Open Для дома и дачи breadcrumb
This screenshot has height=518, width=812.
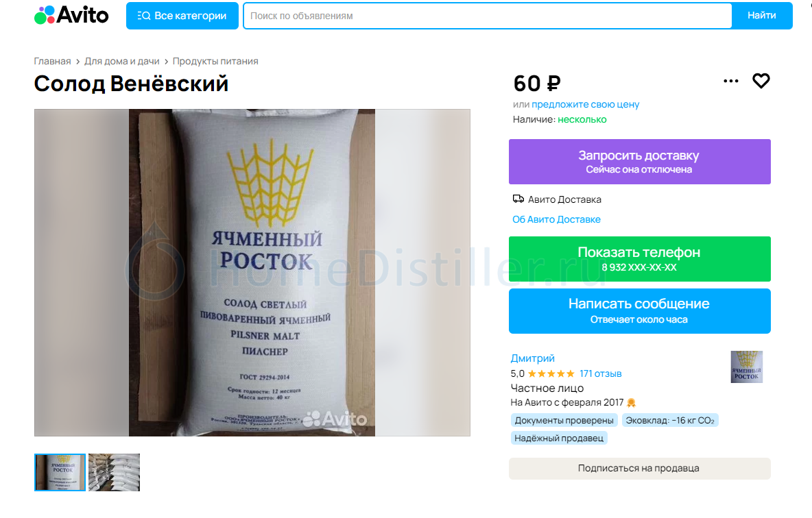coord(121,61)
